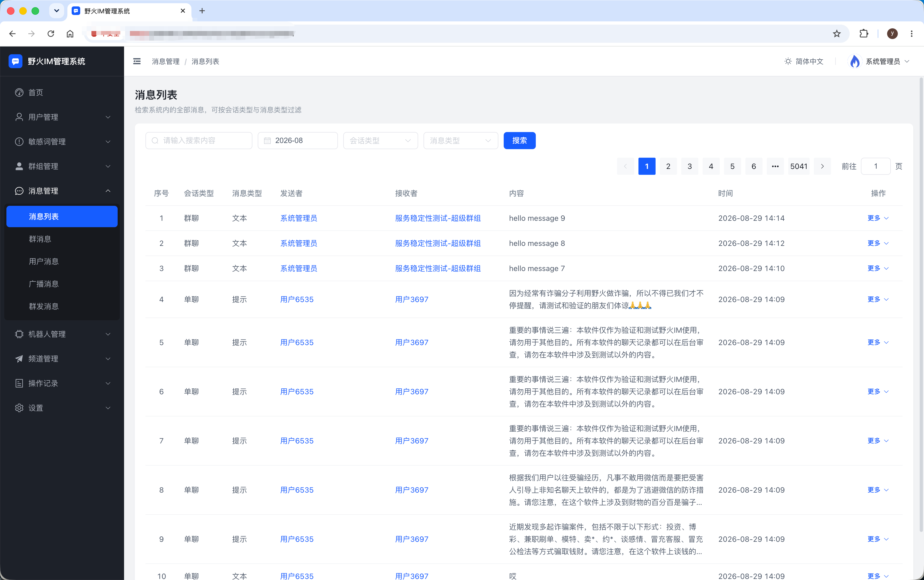Switch language via 简体中文
Screen dimensions: 924x580
809,61
